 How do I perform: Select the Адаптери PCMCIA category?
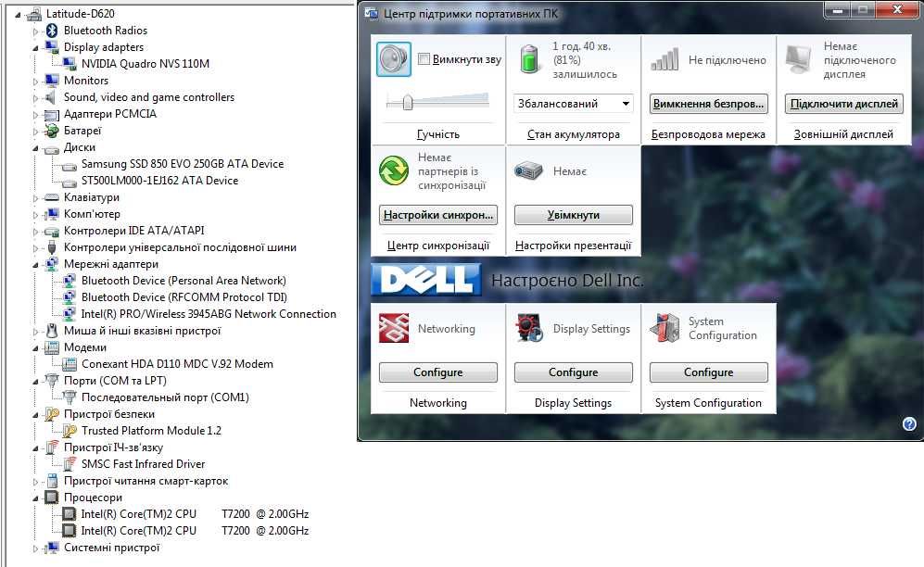(x=110, y=114)
